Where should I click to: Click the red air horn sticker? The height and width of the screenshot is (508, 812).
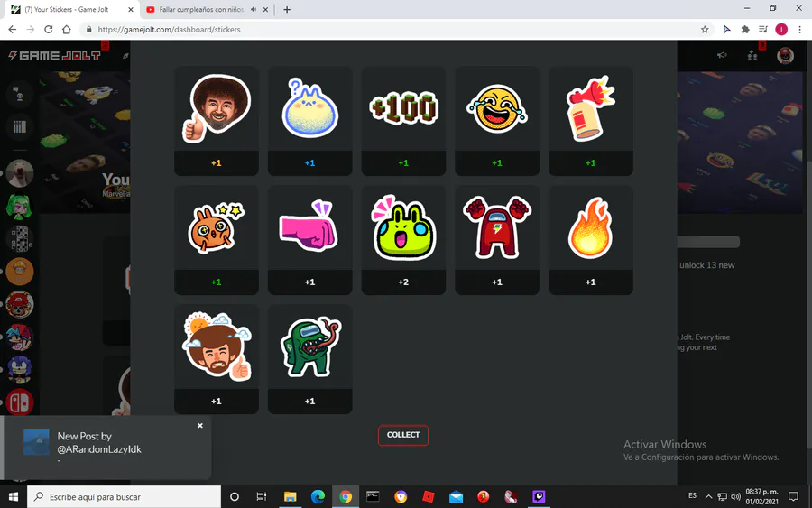(x=590, y=109)
